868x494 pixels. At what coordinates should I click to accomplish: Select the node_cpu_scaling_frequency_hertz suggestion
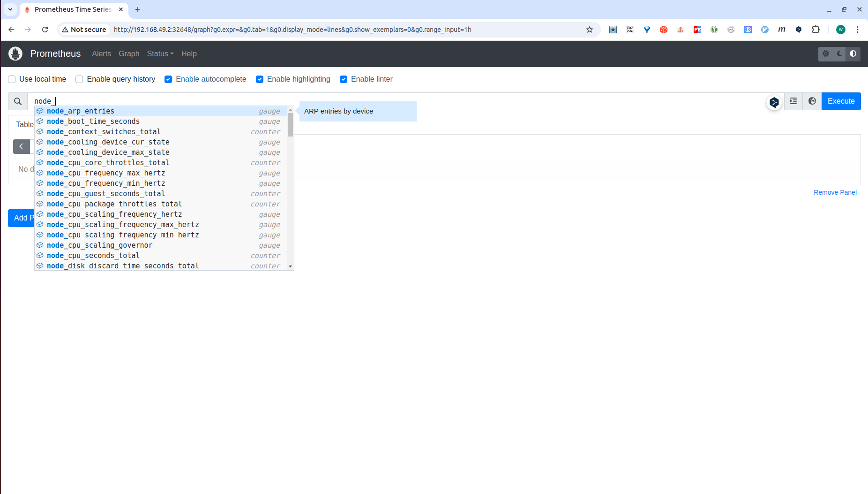pos(161,214)
